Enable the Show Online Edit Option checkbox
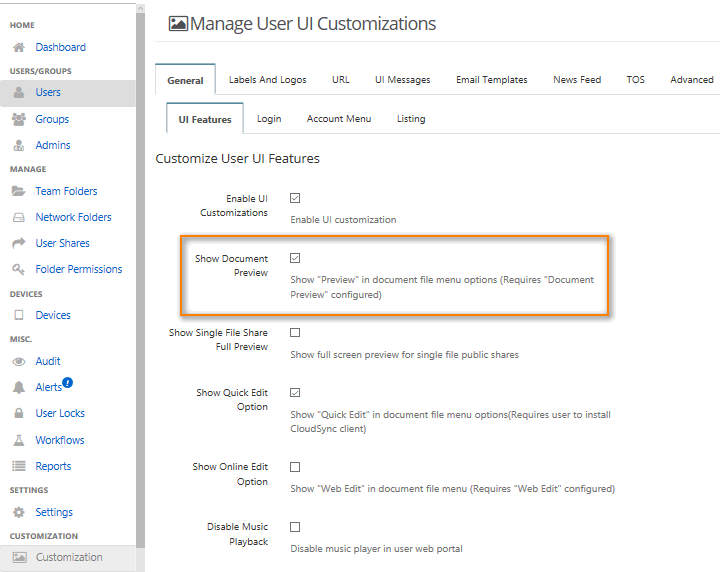Screen dimensions: 720x572 coord(295,467)
